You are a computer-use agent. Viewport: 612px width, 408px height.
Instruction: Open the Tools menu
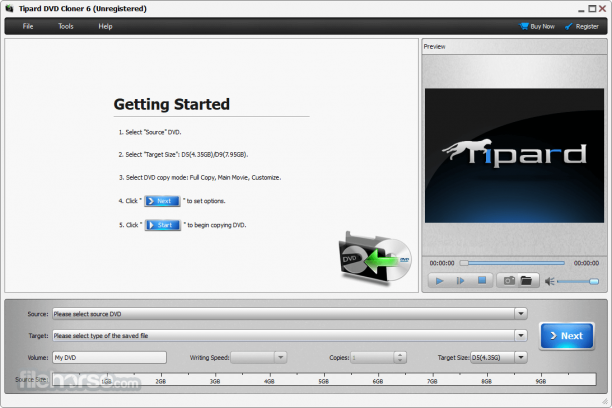pos(66,26)
